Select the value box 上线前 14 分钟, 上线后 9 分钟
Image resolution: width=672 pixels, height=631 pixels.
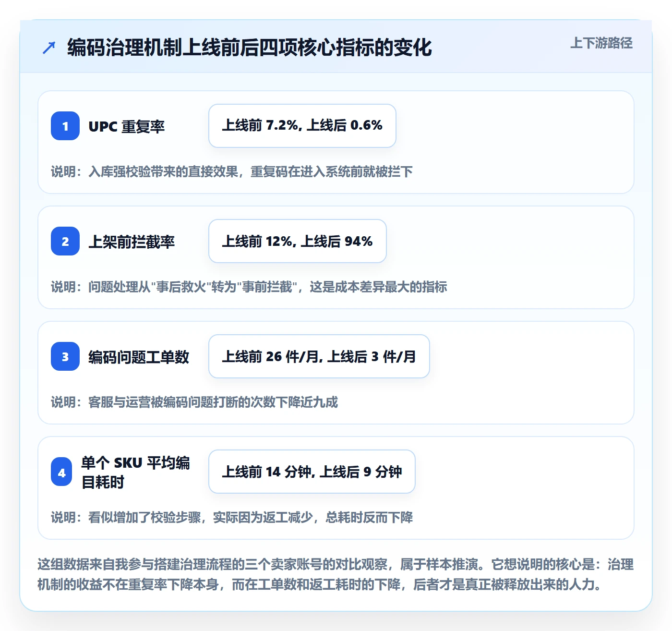tap(312, 472)
